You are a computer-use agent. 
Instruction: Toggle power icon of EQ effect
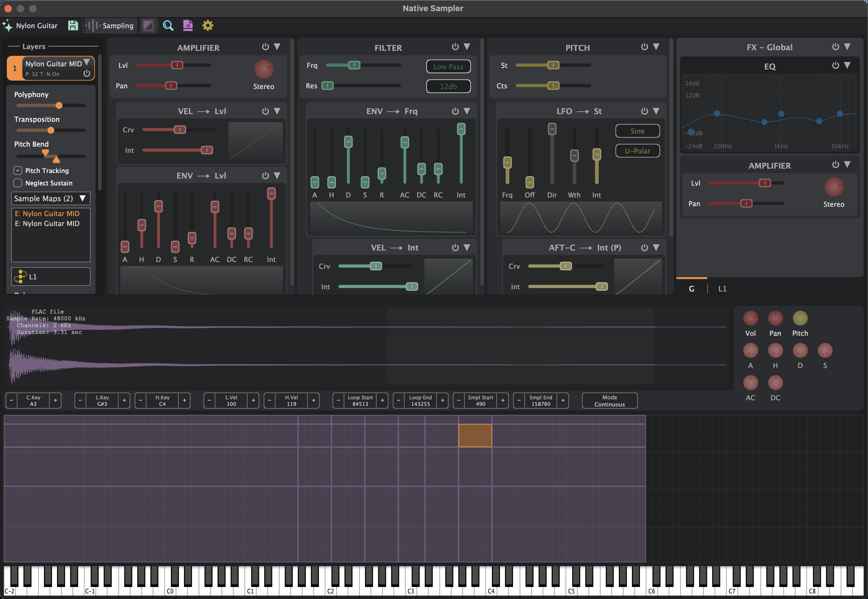point(835,65)
